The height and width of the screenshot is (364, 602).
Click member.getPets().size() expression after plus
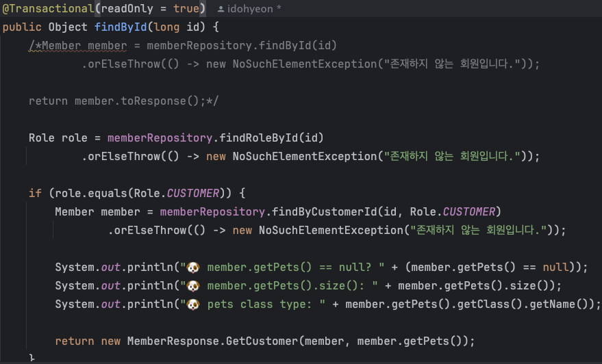click(x=476, y=286)
